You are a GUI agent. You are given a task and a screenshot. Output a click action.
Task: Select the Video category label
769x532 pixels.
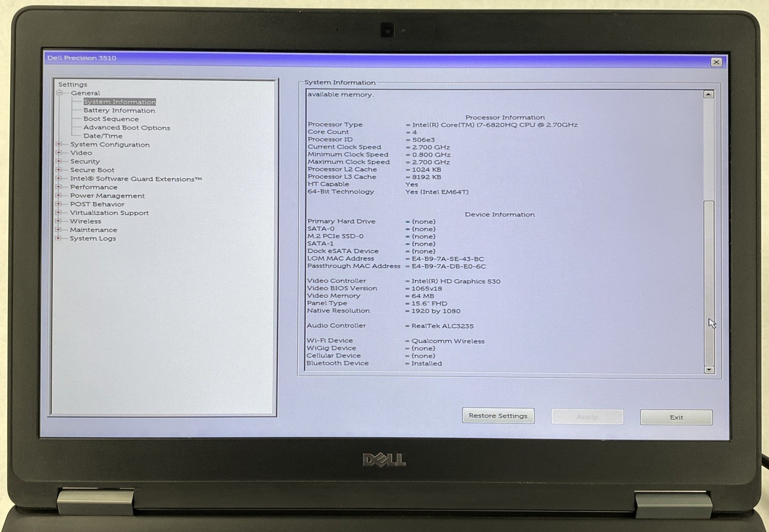[x=81, y=153]
